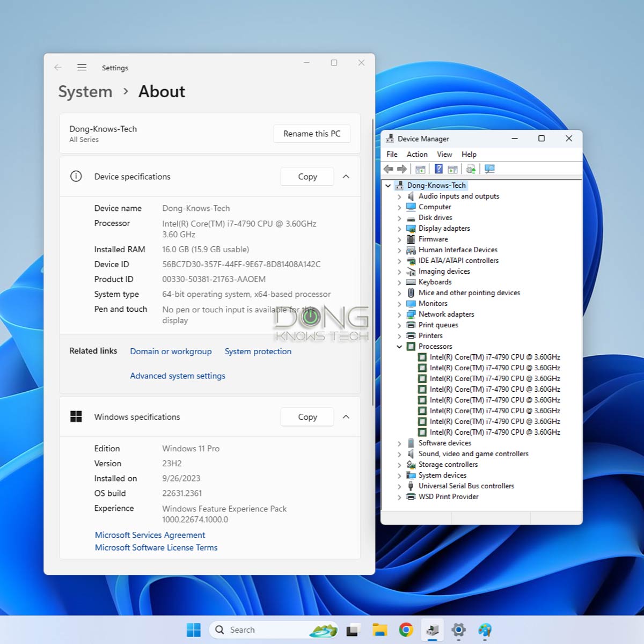Viewport: 644px width, 644px height.
Task: Click the Printers category icon
Action: click(x=411, y=336)
